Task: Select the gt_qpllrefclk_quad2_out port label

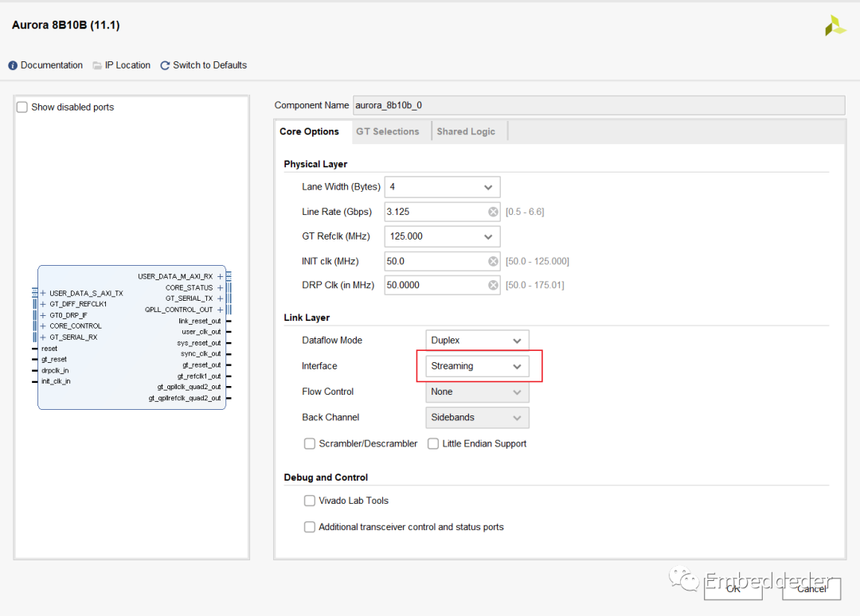Action: (x=185, y=398)
